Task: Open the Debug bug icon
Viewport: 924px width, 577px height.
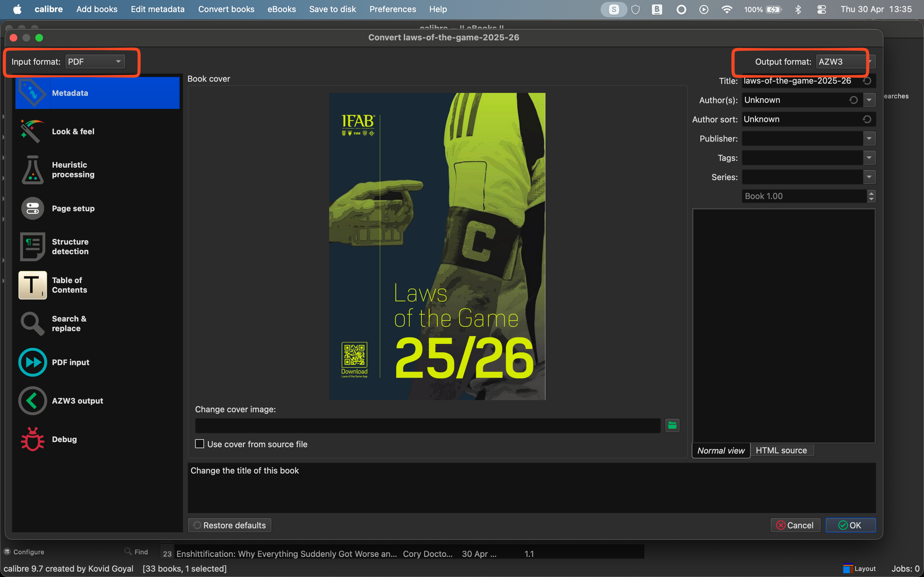Action: 32,439
